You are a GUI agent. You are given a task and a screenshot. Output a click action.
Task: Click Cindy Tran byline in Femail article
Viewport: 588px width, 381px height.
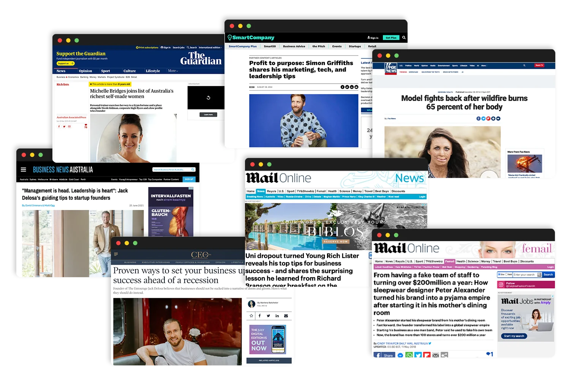pyautogui.click(x=403, y=343)
